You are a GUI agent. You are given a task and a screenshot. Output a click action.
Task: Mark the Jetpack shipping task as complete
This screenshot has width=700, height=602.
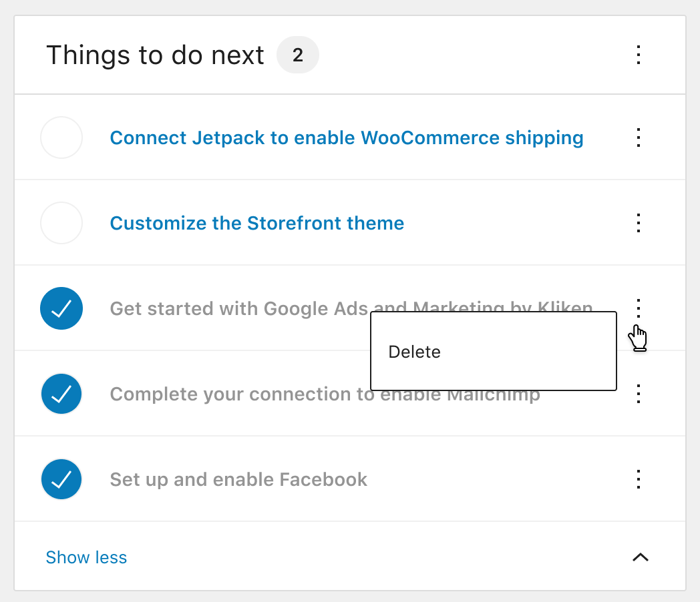(61, 137)
